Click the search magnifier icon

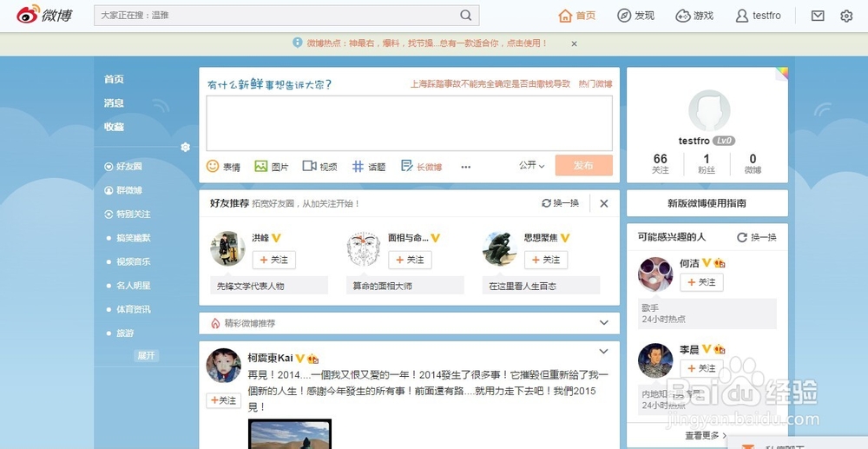(466, 16)
